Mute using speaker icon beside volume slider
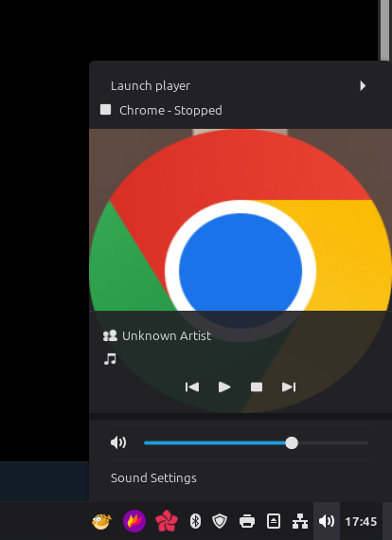The image size is (392, 540). 118,442
